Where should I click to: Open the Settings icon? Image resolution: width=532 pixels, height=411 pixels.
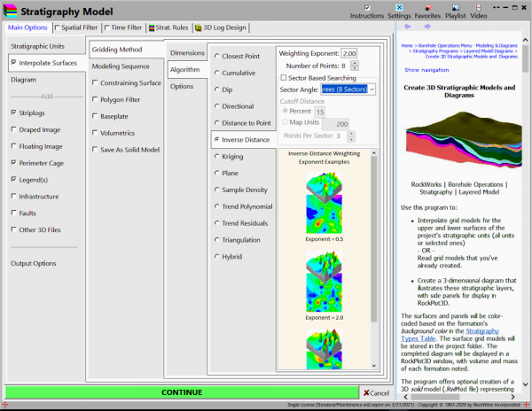[399, 7]
